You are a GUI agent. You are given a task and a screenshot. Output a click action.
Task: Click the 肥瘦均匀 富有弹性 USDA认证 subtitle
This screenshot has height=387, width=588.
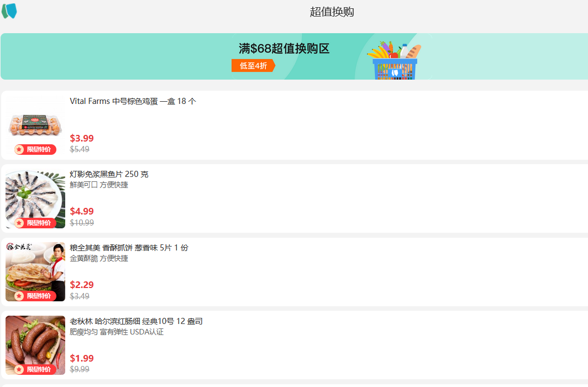tap(117, 332)
